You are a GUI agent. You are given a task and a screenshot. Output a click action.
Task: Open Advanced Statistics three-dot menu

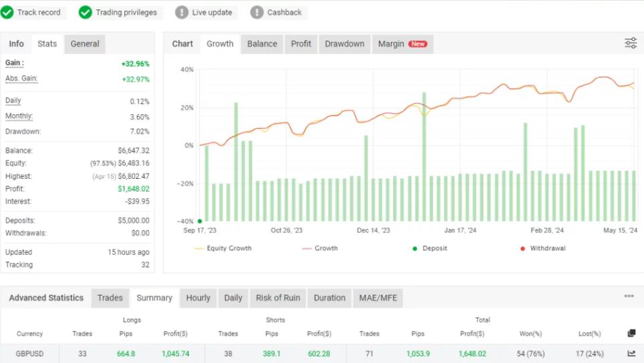point(629,296)
